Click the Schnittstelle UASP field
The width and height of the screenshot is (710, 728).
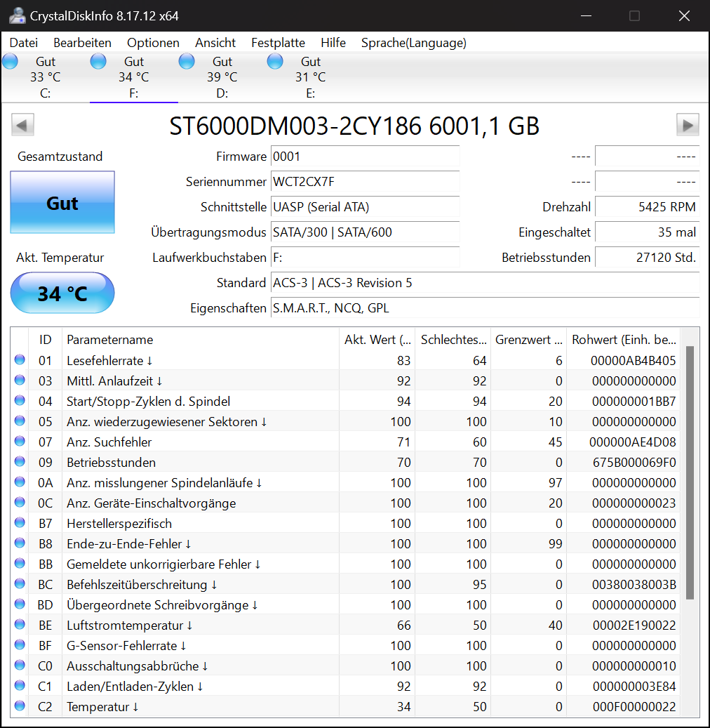point(366,206)
